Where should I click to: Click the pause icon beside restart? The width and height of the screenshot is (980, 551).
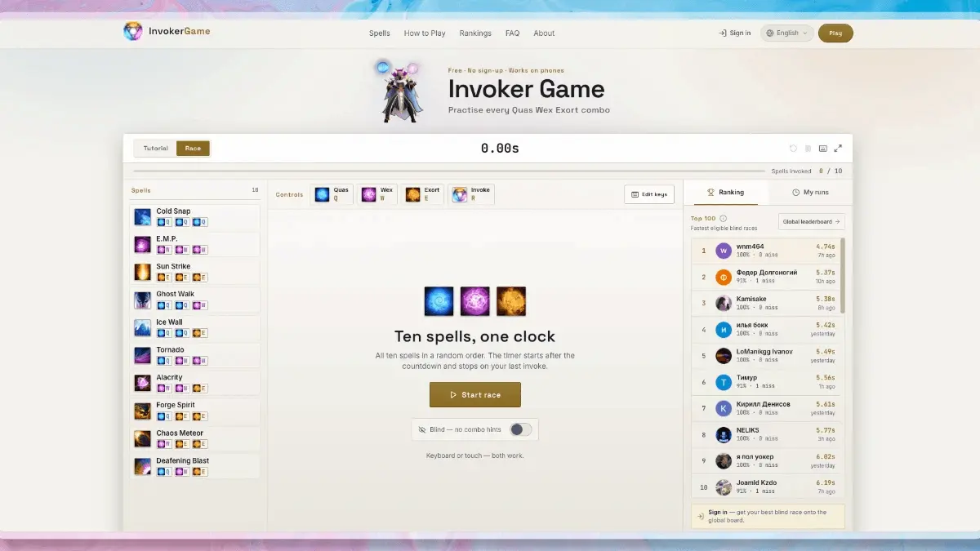pyautogui.click(x=808, y=149)
